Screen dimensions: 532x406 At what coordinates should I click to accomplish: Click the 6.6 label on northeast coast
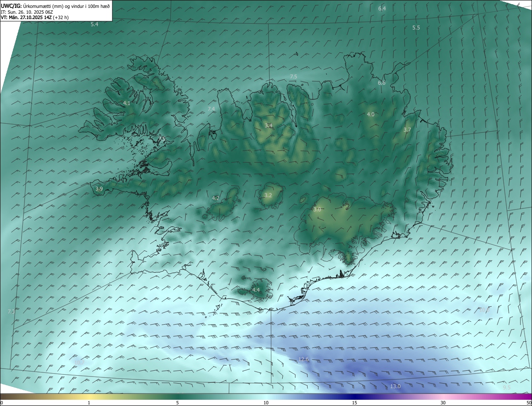pos(382,83)
